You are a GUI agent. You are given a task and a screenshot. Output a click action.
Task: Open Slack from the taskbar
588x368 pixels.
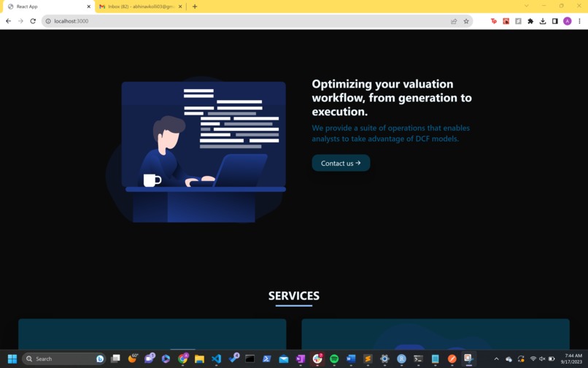pyautogui.click(x=317, y=359)
